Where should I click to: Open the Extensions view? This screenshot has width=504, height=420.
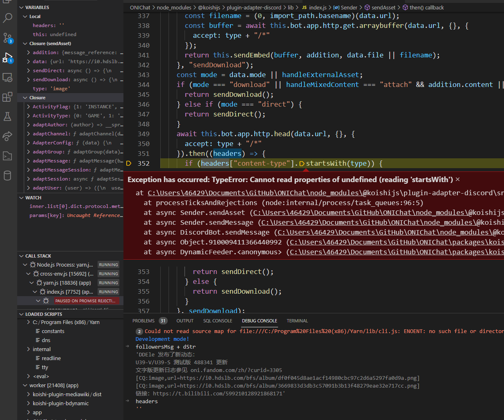[7, 97]
